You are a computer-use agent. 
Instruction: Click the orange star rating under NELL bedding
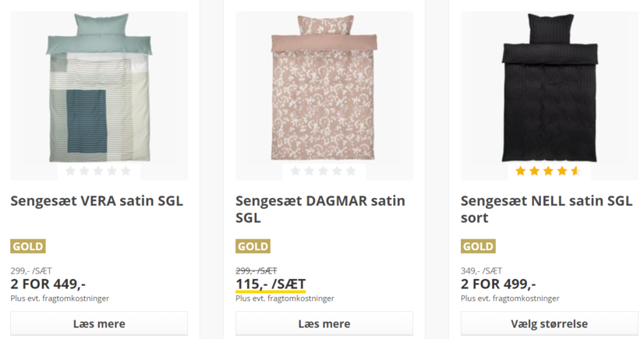pos(548,171)
